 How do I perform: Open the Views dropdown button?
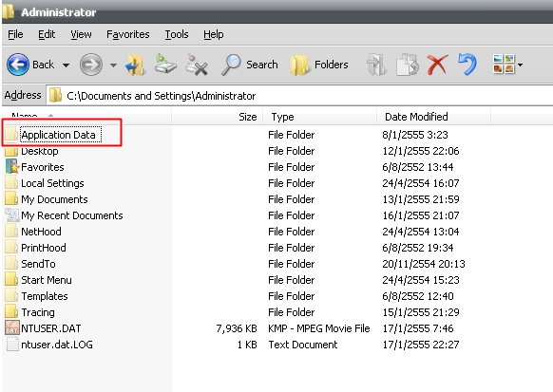click(507, 65)
